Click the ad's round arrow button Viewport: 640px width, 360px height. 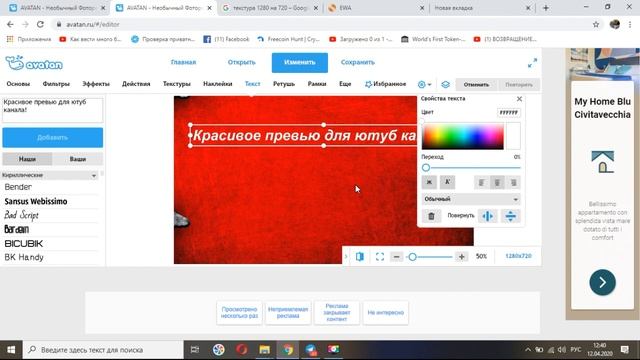[x=602, y=282]
